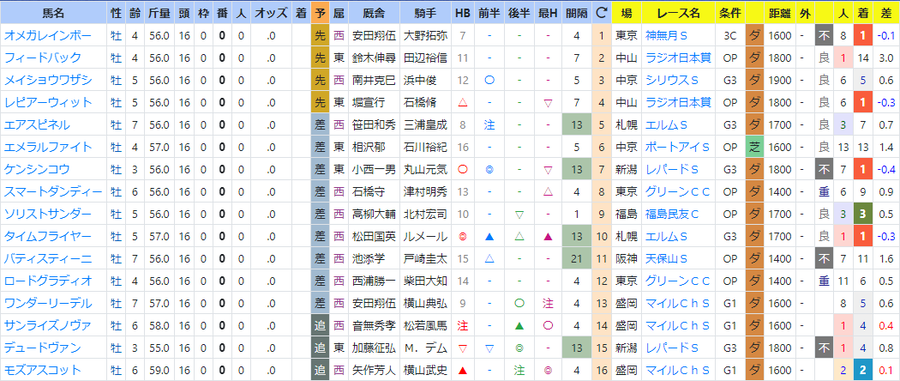Click the pink 注 最H mark for ワンダーリーデル
900x381 pixels.
(x=548, y=303)
